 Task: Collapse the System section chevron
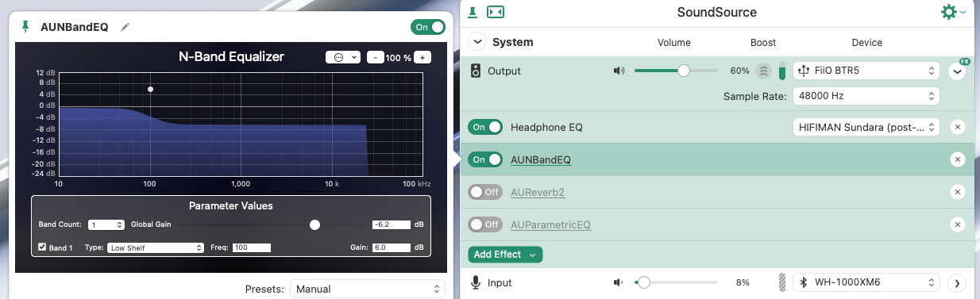coord(476,42)
